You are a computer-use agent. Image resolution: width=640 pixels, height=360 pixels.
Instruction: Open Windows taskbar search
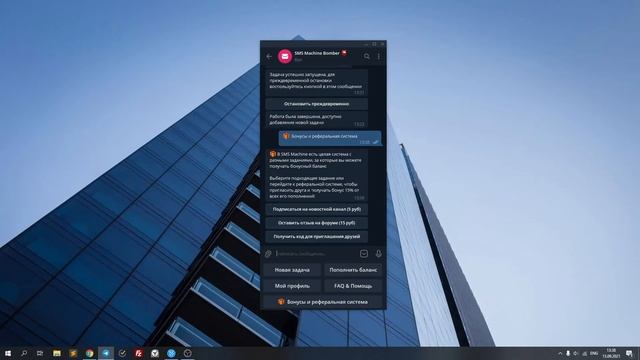(x=24, y=353)
